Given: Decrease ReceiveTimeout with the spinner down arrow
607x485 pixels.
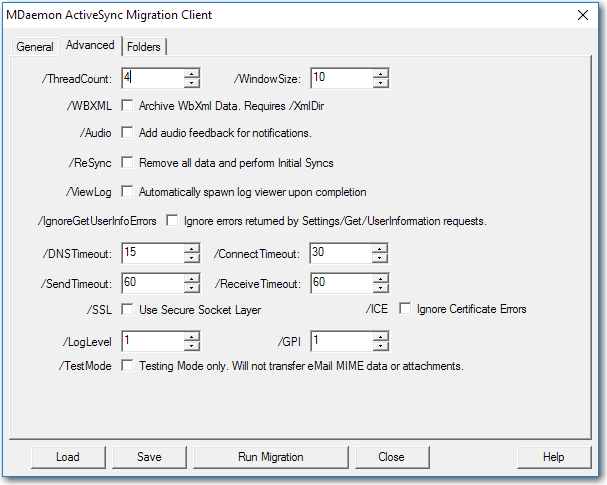Looking at the screenshot, I should click(x=380, y=288).
